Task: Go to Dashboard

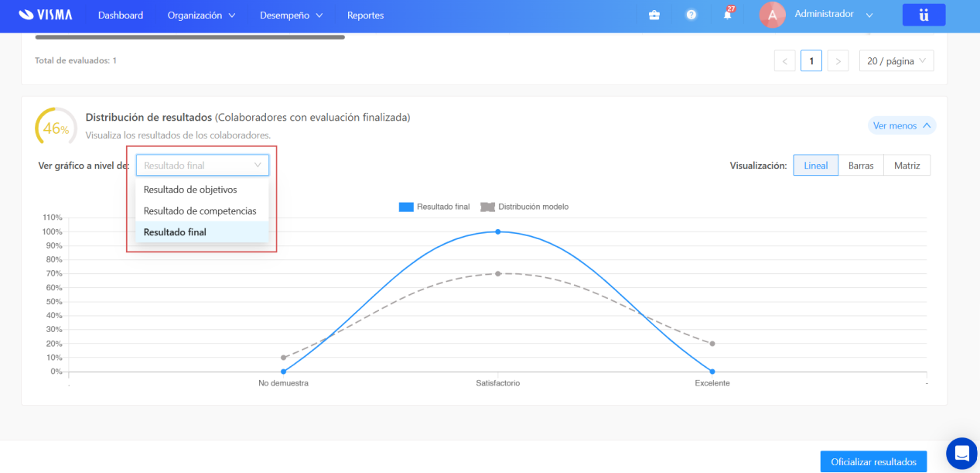Action: [121, 15]
